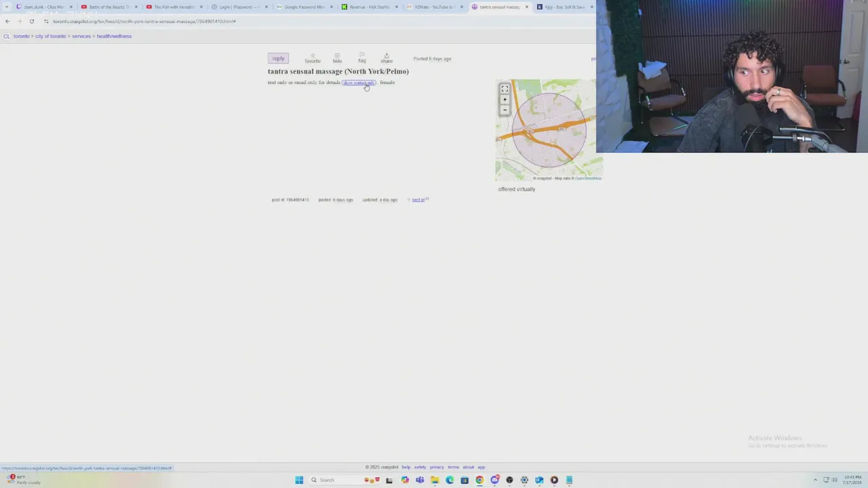The image size is (868, 488).
Task: Open the services breadcrumb link
Action: (x=81, y=36)
